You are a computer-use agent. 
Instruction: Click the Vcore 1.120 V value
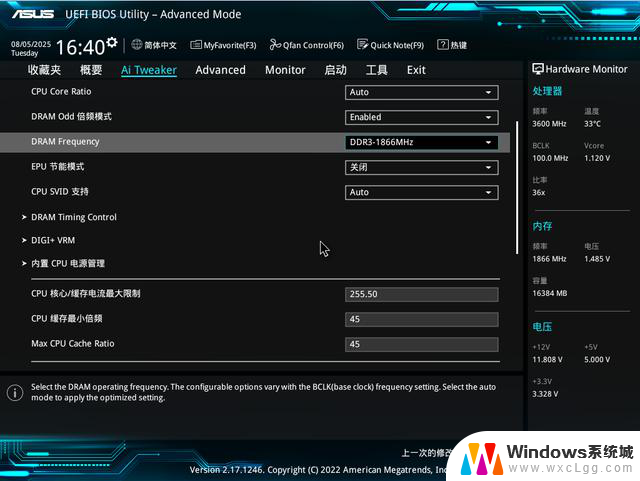(x=597, y=158)
